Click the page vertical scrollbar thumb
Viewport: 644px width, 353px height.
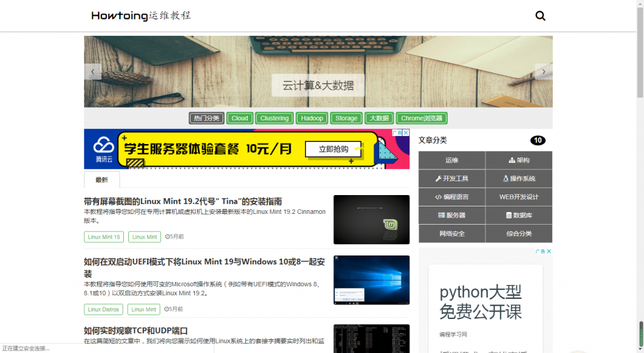(640, 53)
